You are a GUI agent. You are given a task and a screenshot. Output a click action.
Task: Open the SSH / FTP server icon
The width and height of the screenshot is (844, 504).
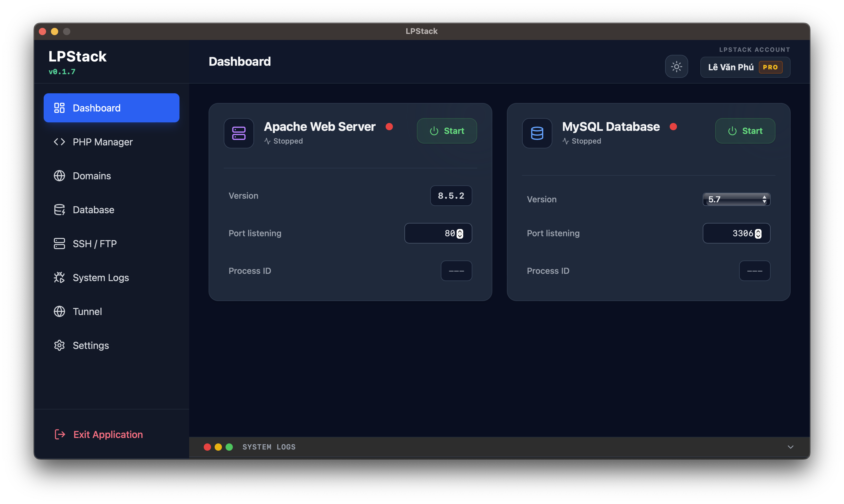tap(59, 244)
